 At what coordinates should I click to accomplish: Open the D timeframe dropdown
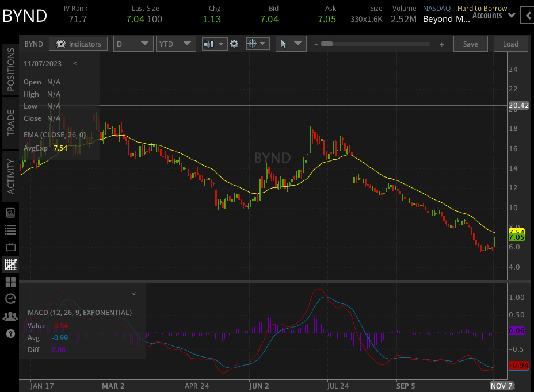tap(133, 44)
